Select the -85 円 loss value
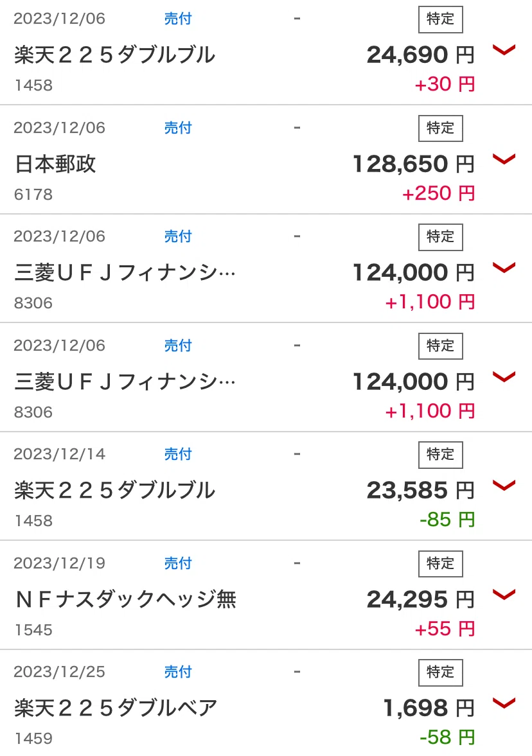This screenshot has height=756, width=532. coord(447,520)
